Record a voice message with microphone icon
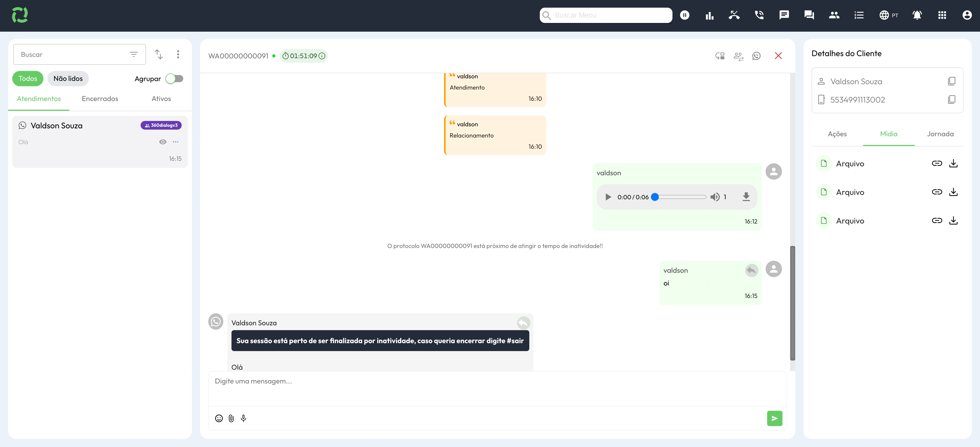 click(x=243, y=418)
